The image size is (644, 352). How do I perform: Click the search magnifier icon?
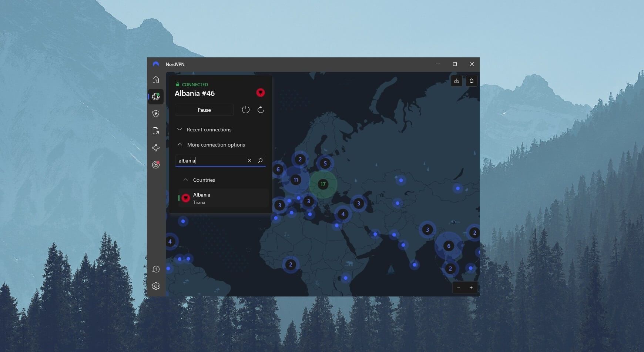[260, 161]
